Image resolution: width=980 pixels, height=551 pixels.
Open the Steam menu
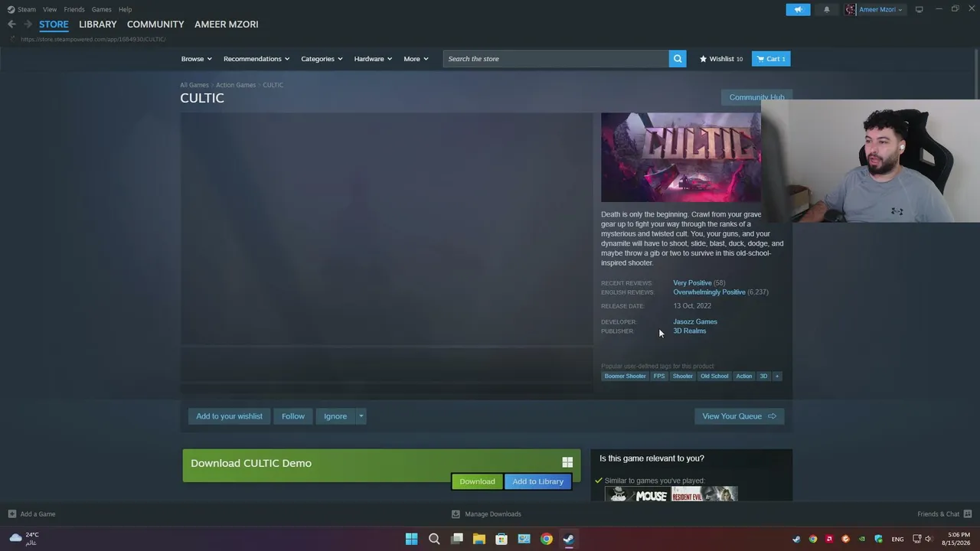pos(27,9)
